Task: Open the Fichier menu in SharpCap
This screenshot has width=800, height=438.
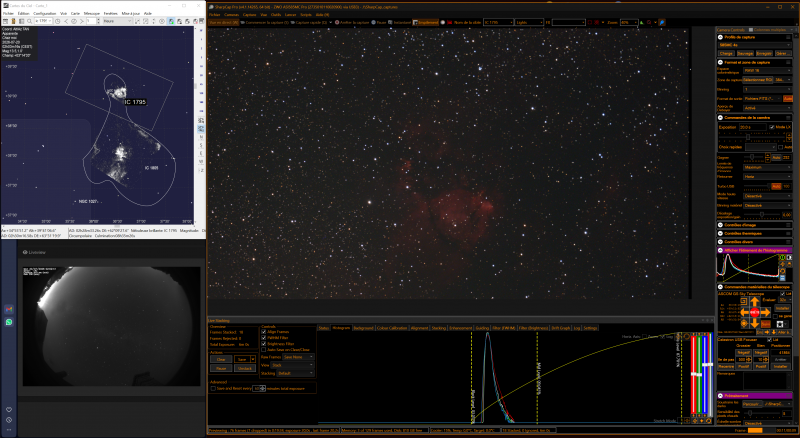Action: pyautogui.click(x=214, y=15)
